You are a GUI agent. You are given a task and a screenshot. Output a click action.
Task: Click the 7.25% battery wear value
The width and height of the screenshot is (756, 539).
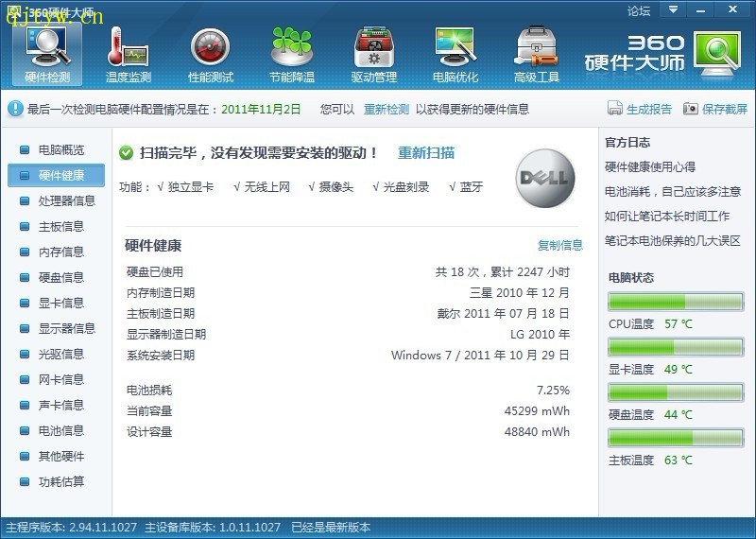(x=553, y=390)
